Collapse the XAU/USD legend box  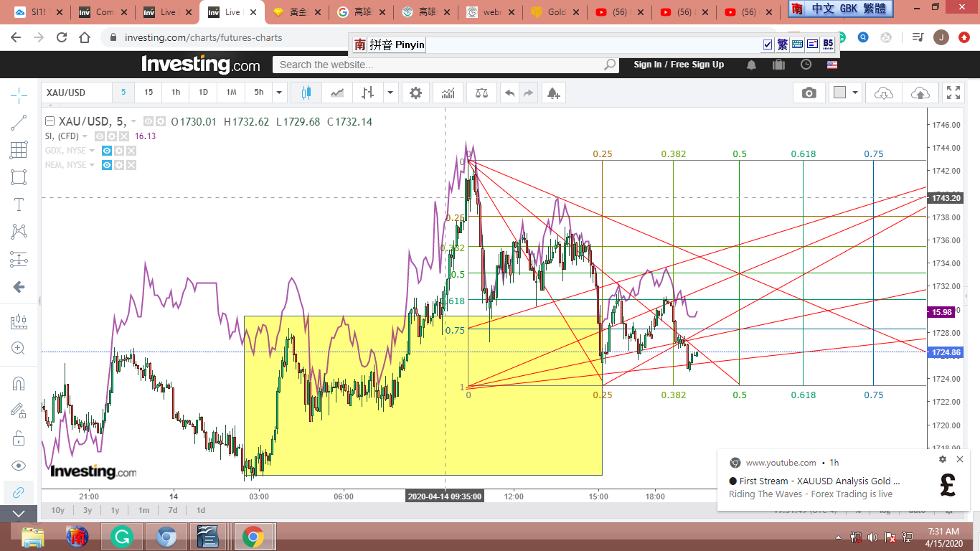50,121
